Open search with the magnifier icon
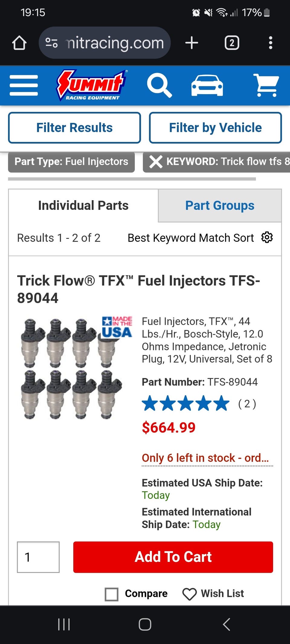Image resolution: width=290 pixels, height=644 pixels. pos(159,85)
